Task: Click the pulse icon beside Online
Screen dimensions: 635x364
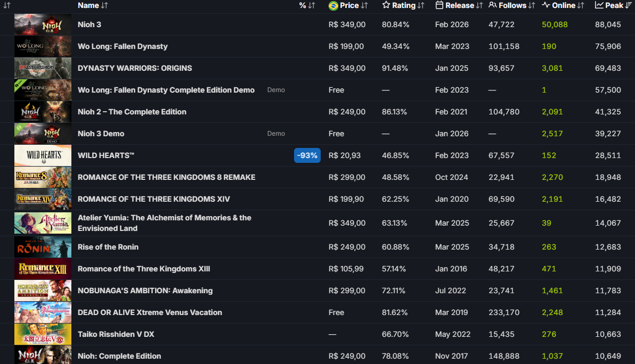Action: 546,5
